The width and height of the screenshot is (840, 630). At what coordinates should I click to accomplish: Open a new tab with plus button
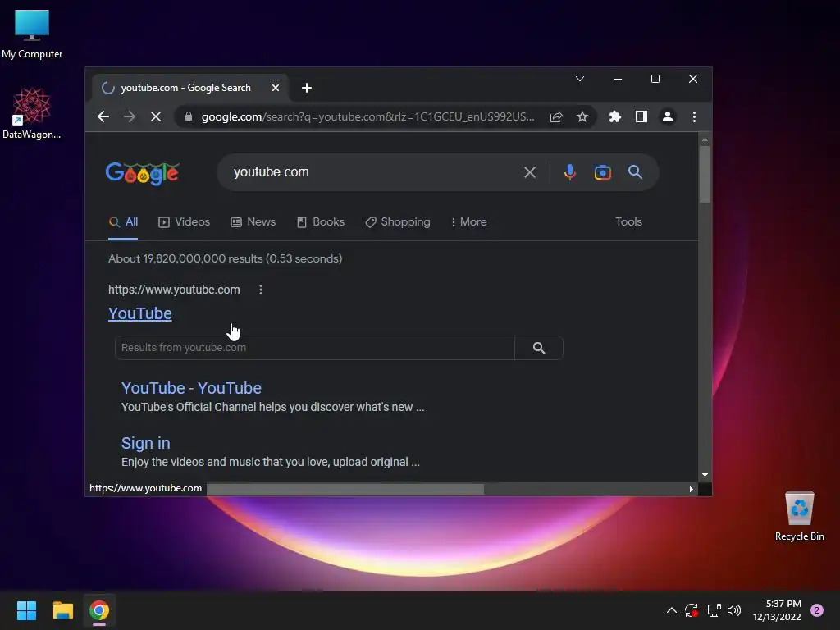click(x=307, y=88)
